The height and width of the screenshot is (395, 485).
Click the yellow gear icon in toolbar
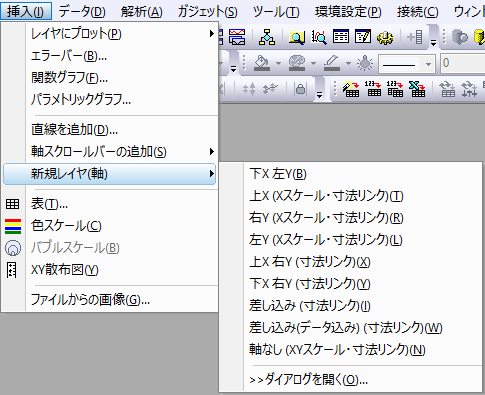click(385, 37)
